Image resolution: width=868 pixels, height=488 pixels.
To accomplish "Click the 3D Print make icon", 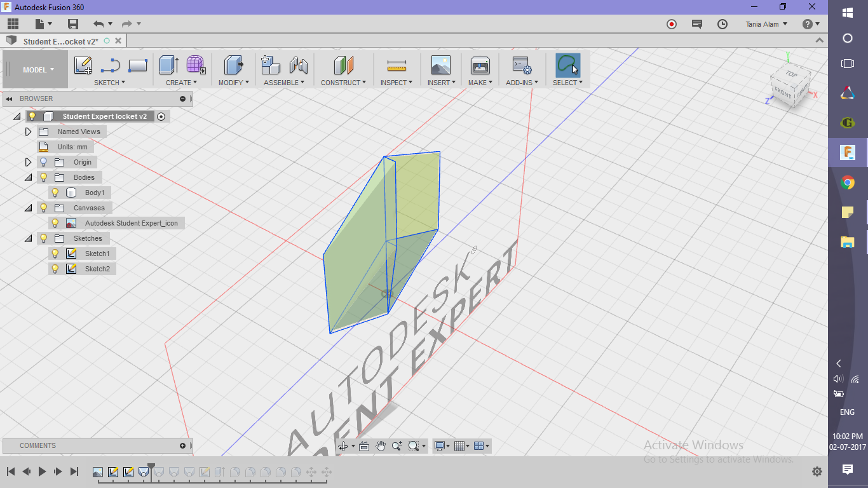I will 480,65.
